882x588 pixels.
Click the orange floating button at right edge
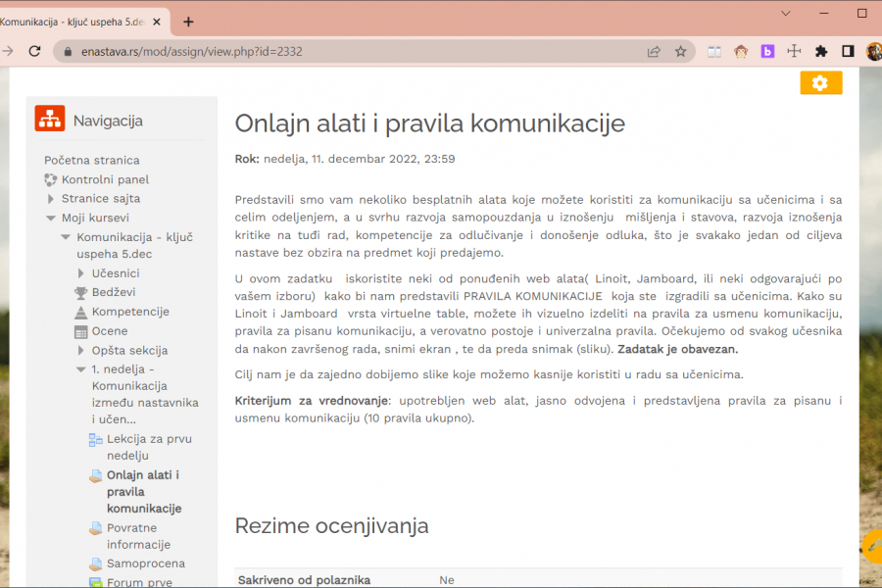873,546
